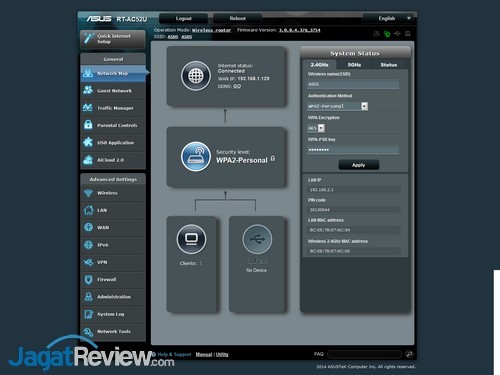Click the Wireless signal icon

click(88, 193)
